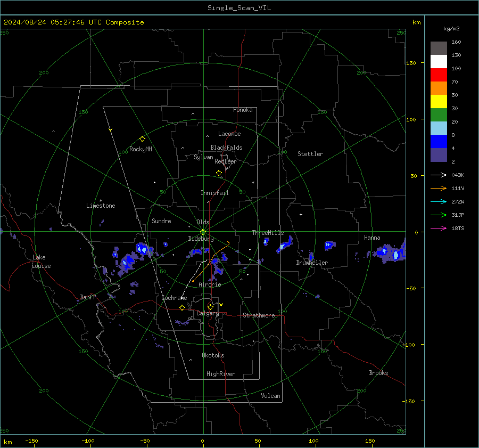
Task: Click the Innisfail town label
Action: click(x=214, y=193)
